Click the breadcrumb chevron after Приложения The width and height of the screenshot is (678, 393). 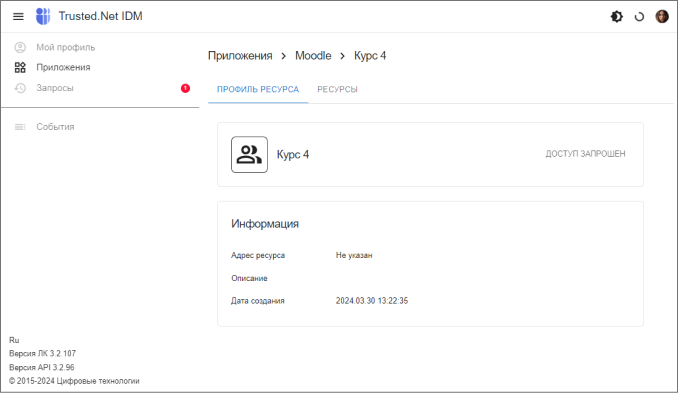pyautogui.click(x=284, y=56)
